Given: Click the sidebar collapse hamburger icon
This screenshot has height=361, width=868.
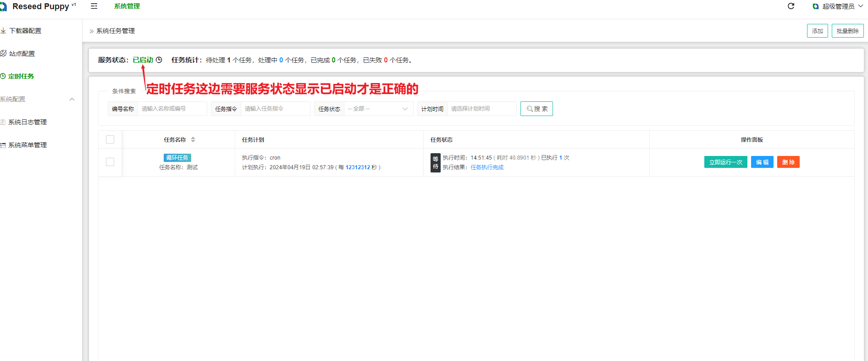Looking at the screenshot, I should (x=94, y=6).
